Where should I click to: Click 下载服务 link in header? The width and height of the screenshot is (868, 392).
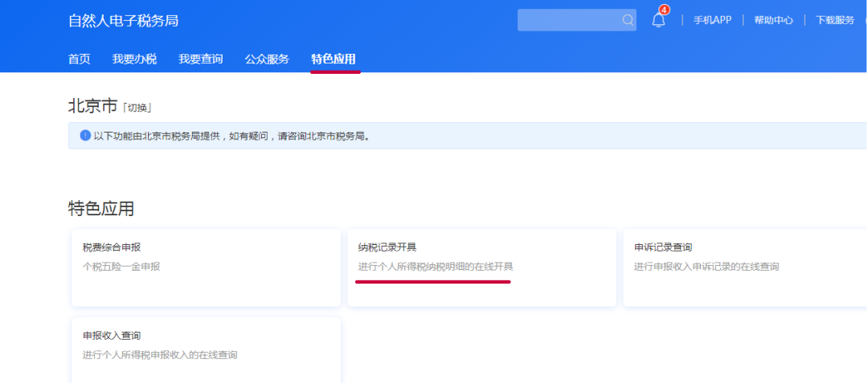pyautogui.click(x=835, y=20)
